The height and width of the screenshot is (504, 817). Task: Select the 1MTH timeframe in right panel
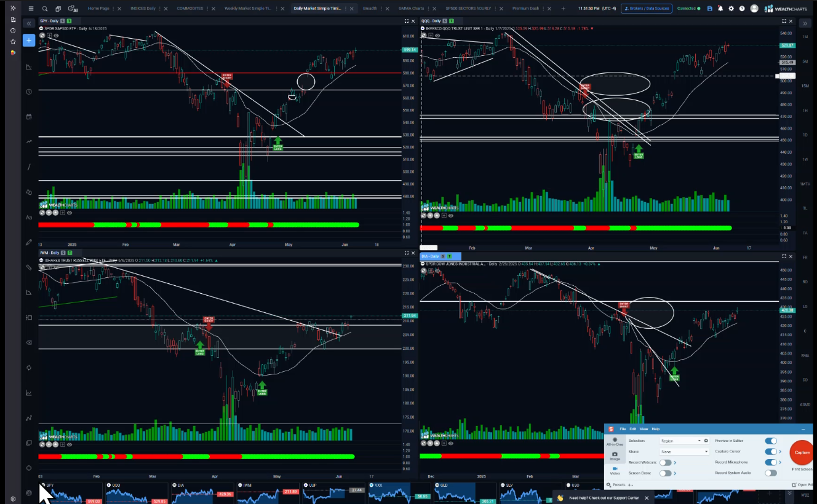pos(805,184)
